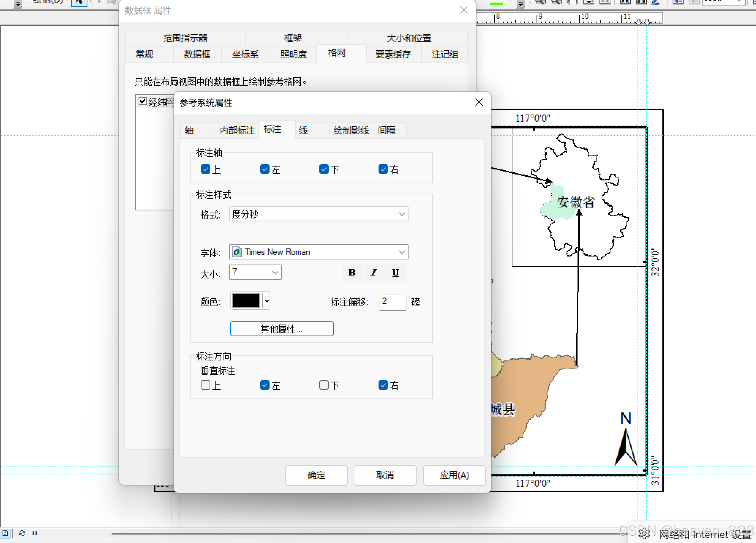Toggle underline for label font

click(395, 273)
